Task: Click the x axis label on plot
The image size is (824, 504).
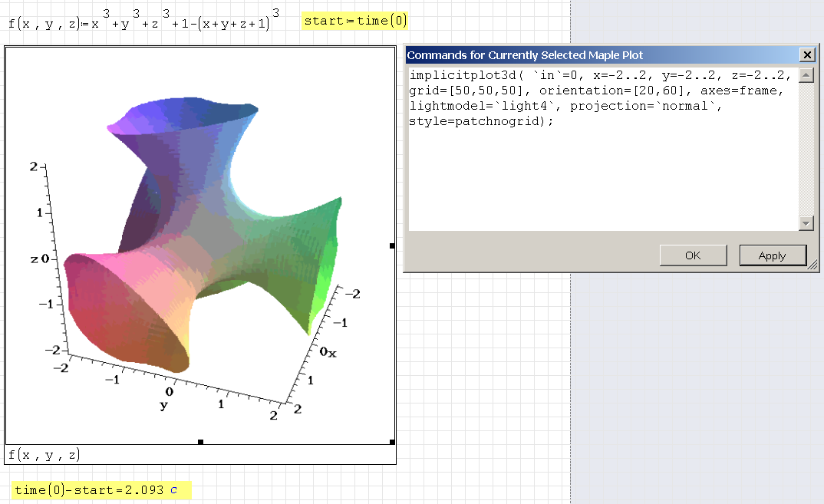Action: [331, 352]
